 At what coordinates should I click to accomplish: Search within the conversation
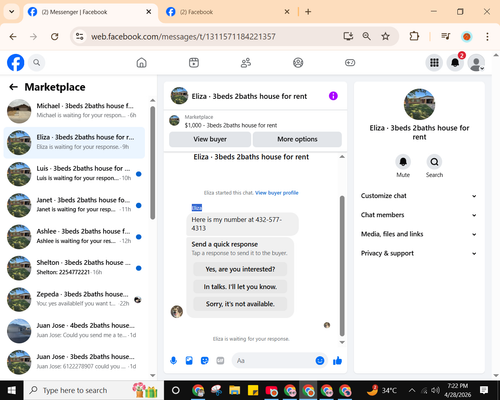click(x=434, y=166)
